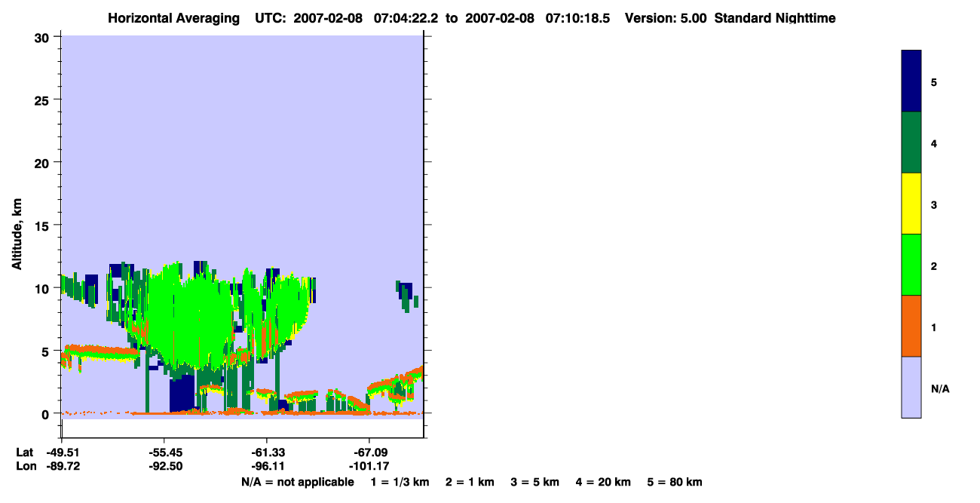Click the dark green colorbar segment labeled 4
This screenshot has height=503, width=980.
[911, 143]
